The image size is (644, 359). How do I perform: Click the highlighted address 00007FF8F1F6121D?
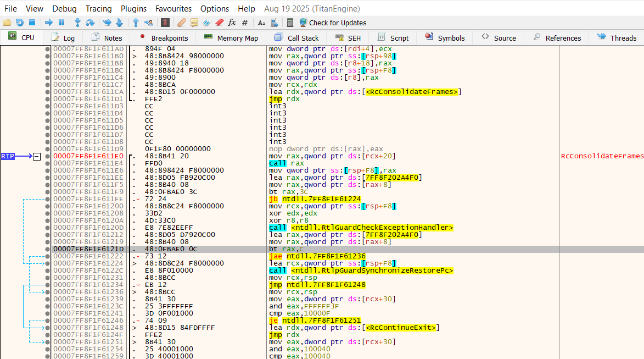88,249
